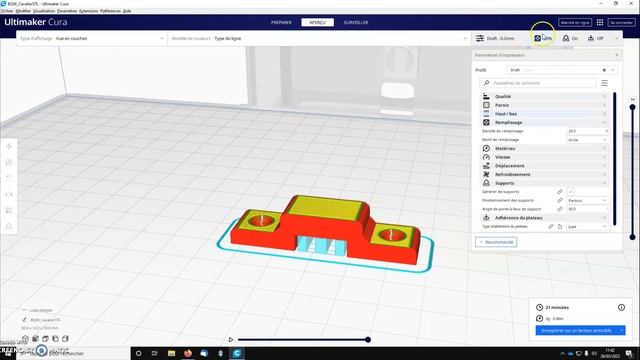
Task: Open the application grid icon in header
Action: (600, 22)
